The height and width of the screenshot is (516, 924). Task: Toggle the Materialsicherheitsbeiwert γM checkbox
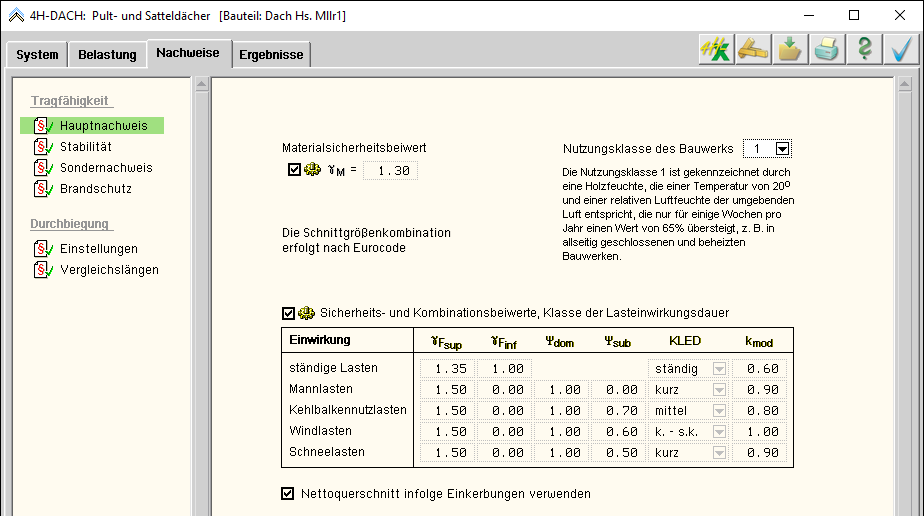coord(294,170)
